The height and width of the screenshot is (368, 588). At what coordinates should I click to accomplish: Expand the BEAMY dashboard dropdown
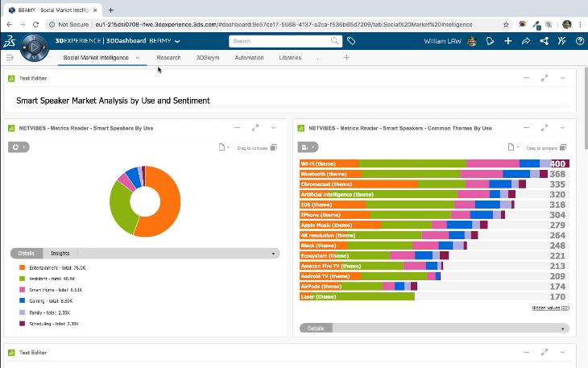(177, 41)
